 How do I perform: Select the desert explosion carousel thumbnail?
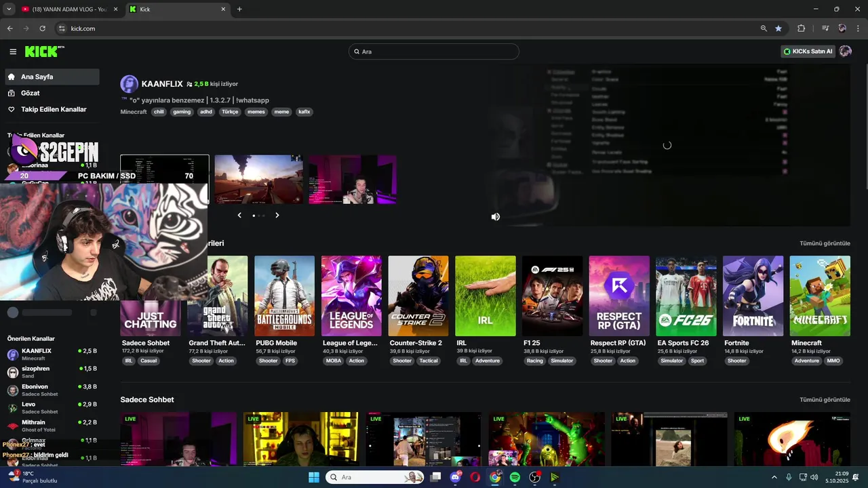coord(258,179)
